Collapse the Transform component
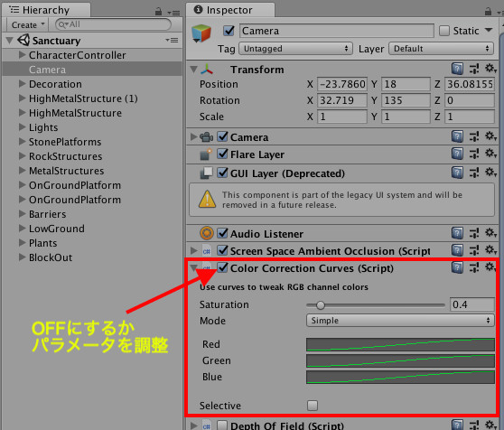This screenshot has width=504, height=430. [x=193, y=69]
